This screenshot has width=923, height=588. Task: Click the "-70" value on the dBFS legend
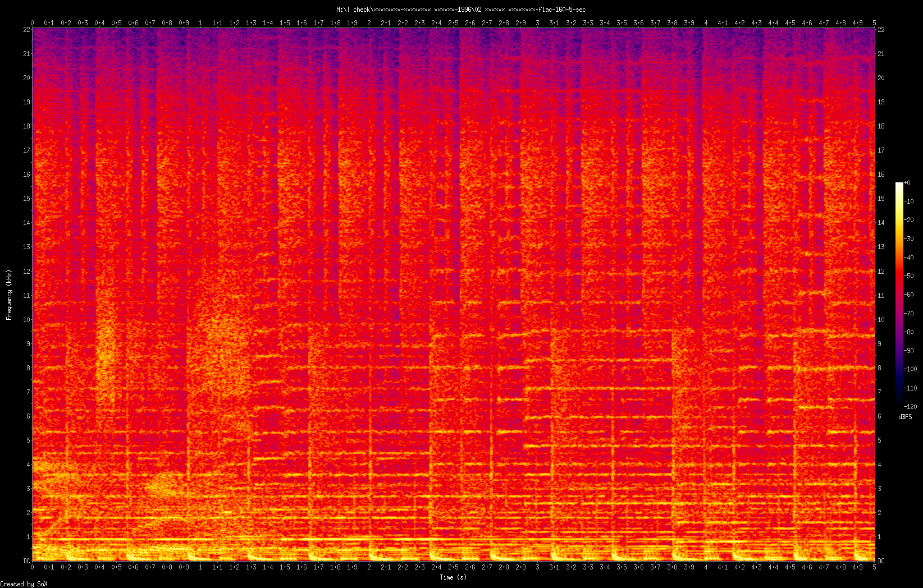(909, 313)
